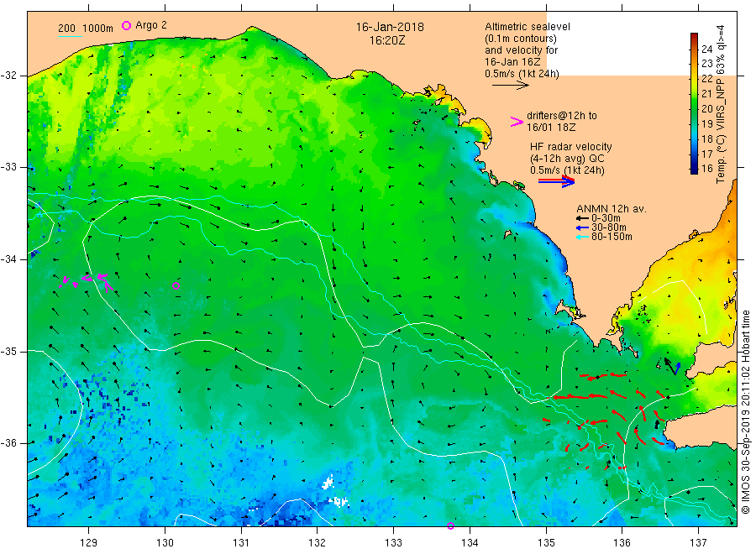Image resolution: width=756 pixels, height=554 pixels.
Task: Click the cyan 80-150m ANMN legend arrow
Action: [x=582, y=237]
